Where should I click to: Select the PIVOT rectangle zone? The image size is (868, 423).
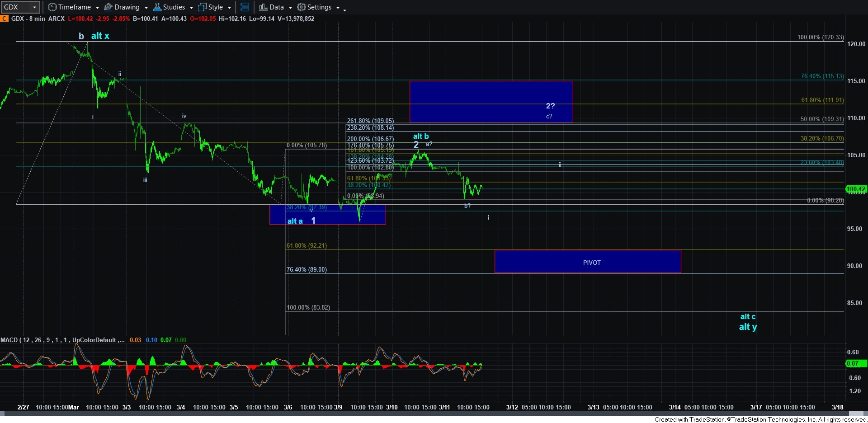click(x=587, y=262)
